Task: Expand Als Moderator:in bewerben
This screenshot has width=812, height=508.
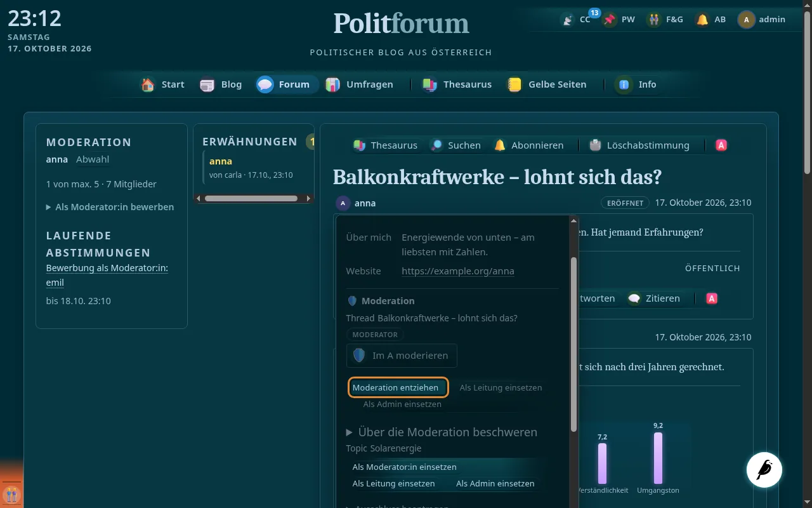Action: [110, 207]
